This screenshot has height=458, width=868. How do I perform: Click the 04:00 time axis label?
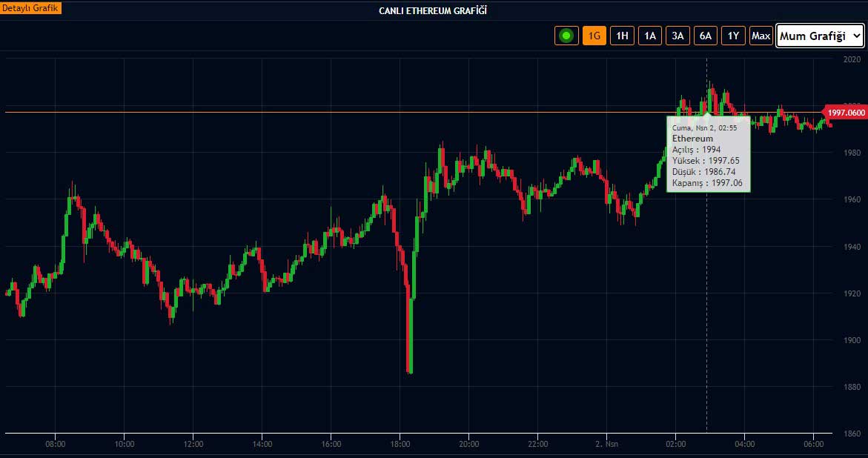click(x=744, y=444)
